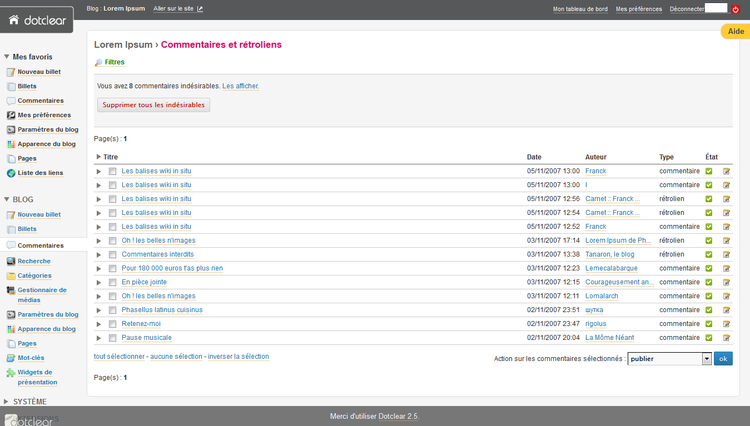Image resolution: width=750 pixels, height=426 pixels.
Task: Click the Recherche icon in Blog menu
Action: click(x=10, y=261)
